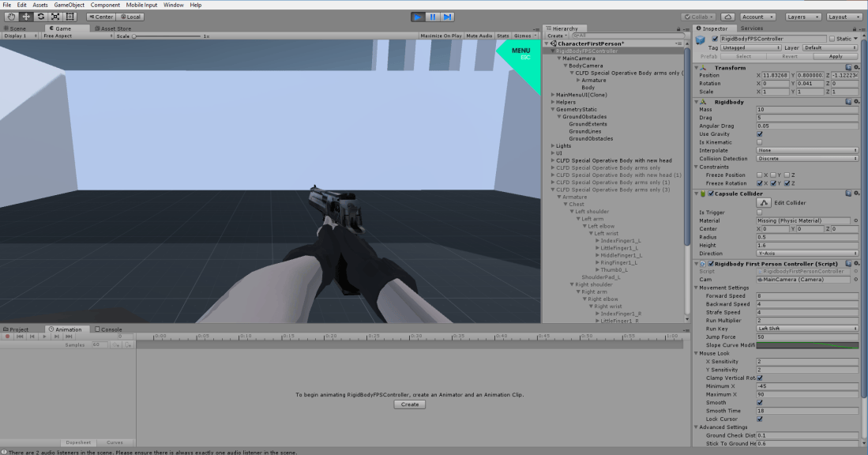Switch to the Scene tab
This screenshot has height=455, width=868.
15,28
